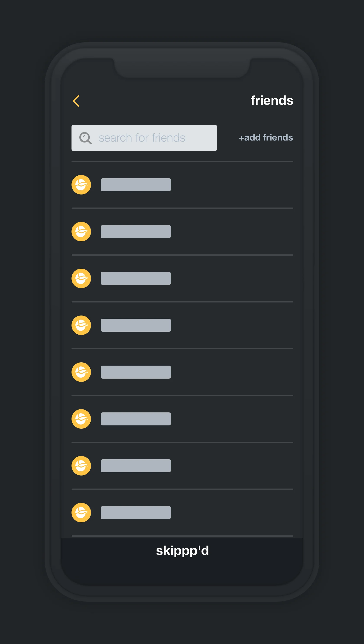Tap the skippp'd logo in bottom bar
Viewport: 364px width, 644px height.
tap(182, 551)
